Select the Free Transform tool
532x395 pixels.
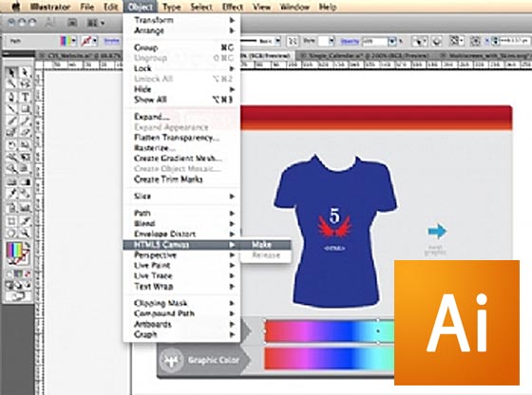tap(25, 157)
